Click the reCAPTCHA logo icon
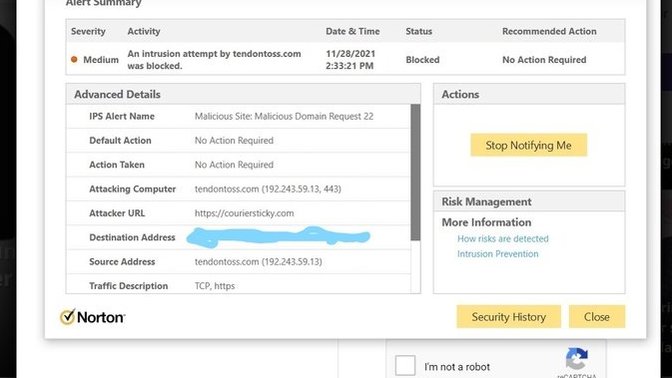Screen dimensions: 672x378 click(576, 358)
